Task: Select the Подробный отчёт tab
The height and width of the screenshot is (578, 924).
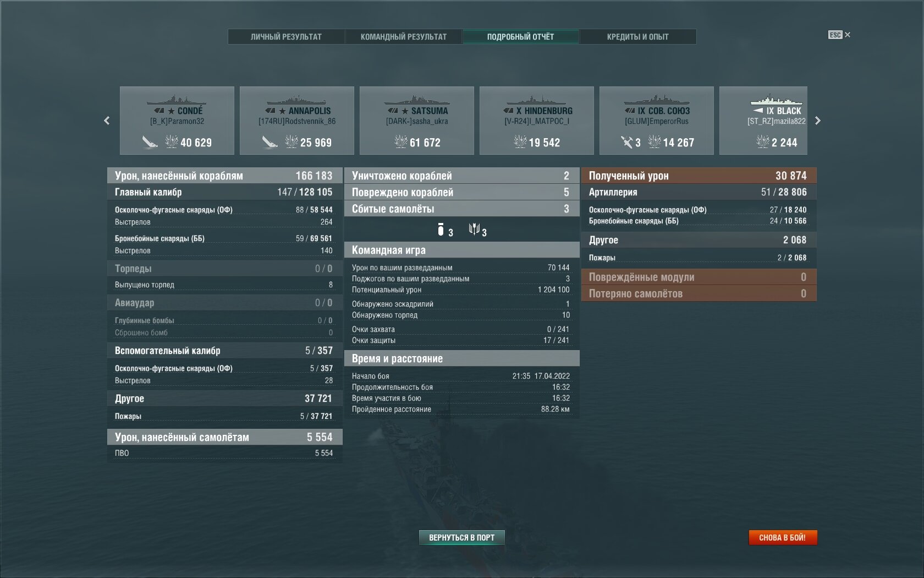Action: [x=520, y=37]
